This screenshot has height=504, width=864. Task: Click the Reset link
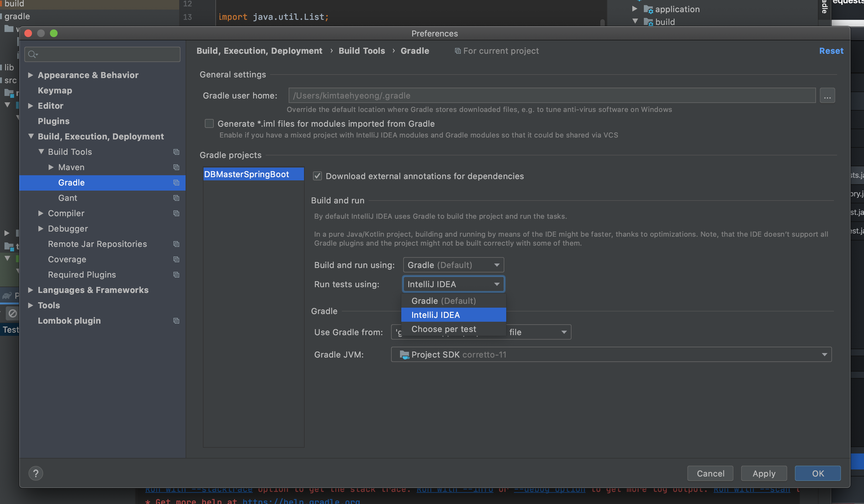pos(831,51)
